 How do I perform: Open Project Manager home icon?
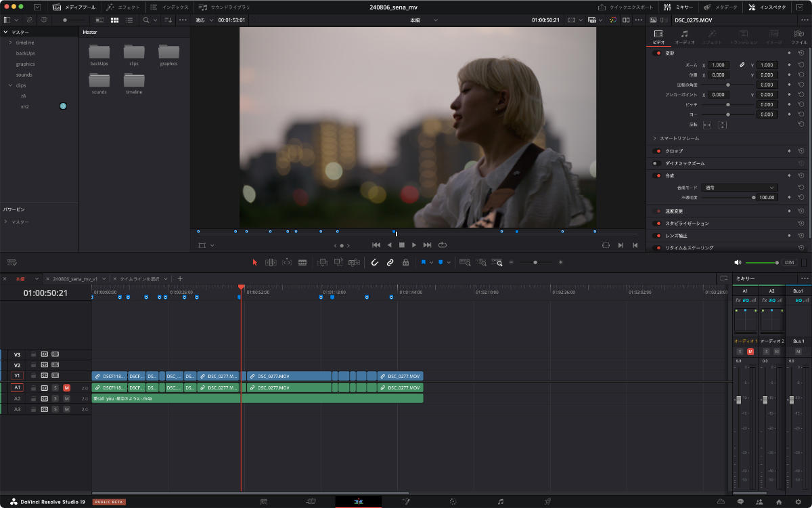[779, 501]
